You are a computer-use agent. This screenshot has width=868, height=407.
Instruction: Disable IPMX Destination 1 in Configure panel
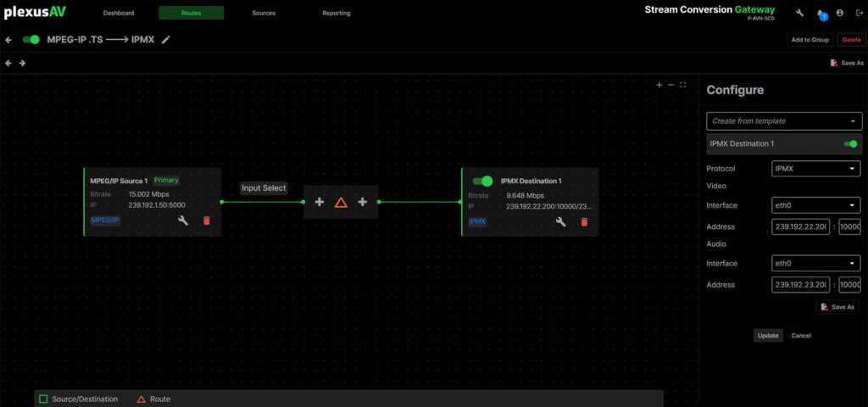[850, 144]
